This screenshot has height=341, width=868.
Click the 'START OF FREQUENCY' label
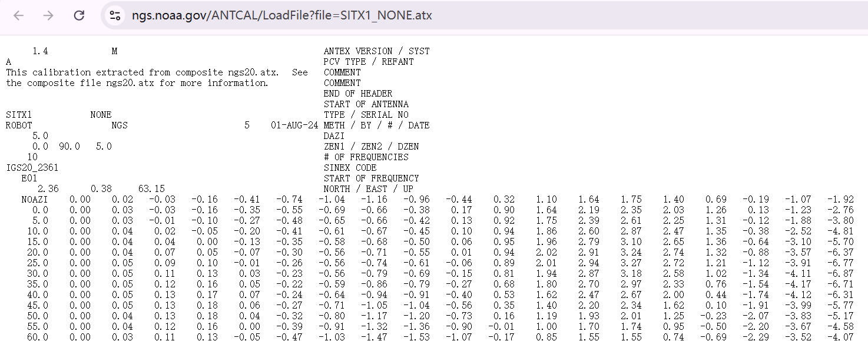click(371, 178)
